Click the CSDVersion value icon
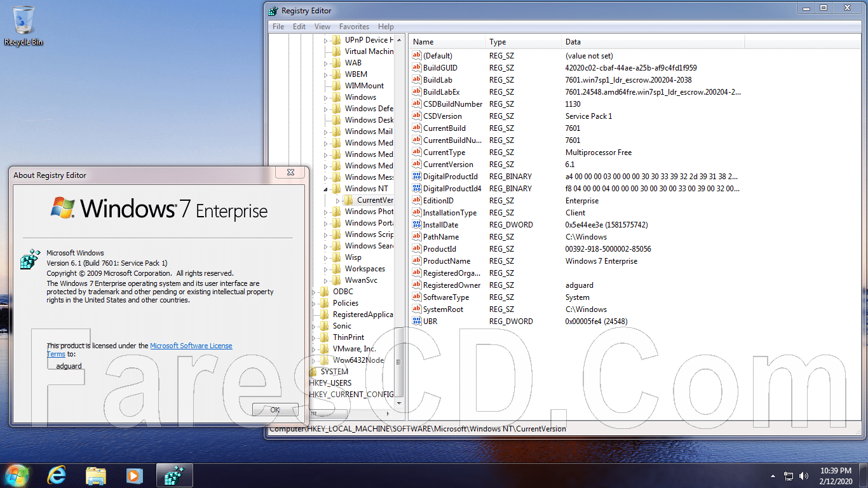The width and height of the screenshot is (868, 488). tap(417, 116)
